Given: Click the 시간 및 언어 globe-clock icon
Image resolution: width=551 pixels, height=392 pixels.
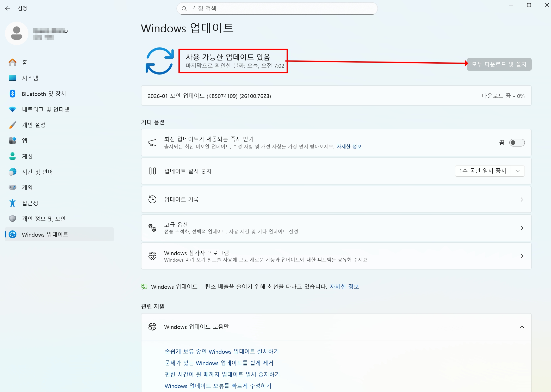Looking at the screenshot, I should pos(13,172).
